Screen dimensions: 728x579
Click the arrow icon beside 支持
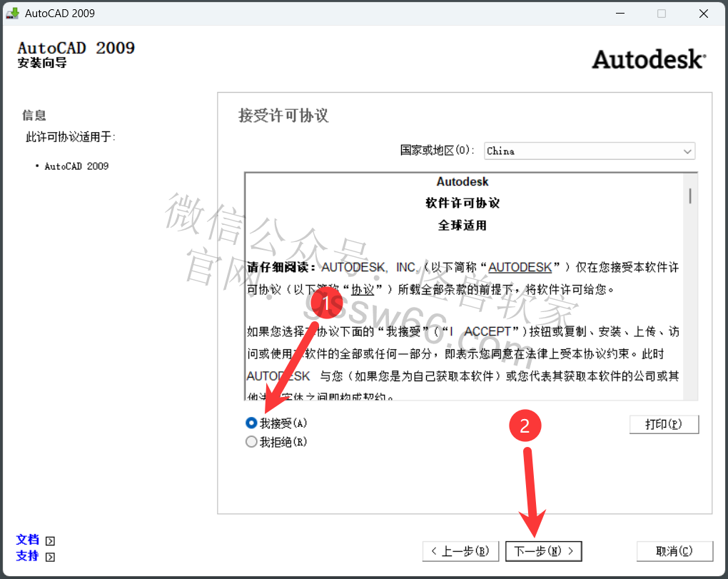coord(50,557)
